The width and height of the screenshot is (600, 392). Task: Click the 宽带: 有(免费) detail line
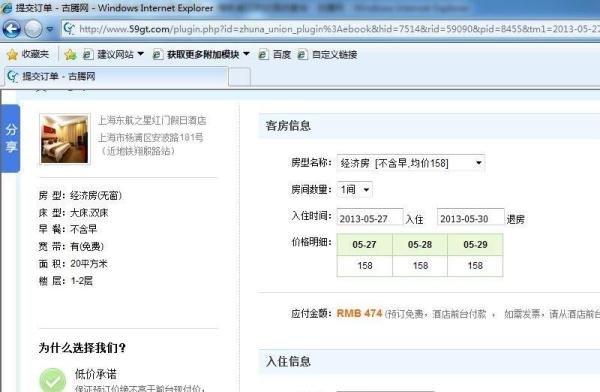[x=71, y=247]
